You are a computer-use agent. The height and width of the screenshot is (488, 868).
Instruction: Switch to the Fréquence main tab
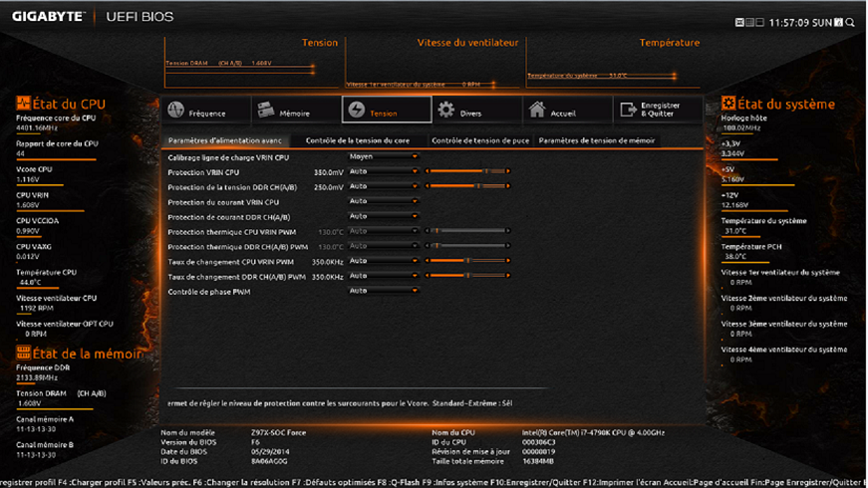[x=206, y=110]
